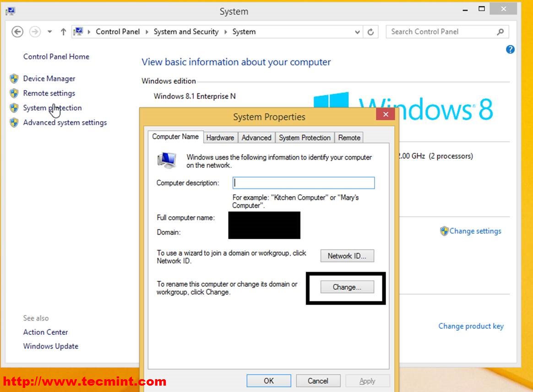Switch to the Computer Name tab
This screenshot has height=392, width=533.
(x=175, y=137)
